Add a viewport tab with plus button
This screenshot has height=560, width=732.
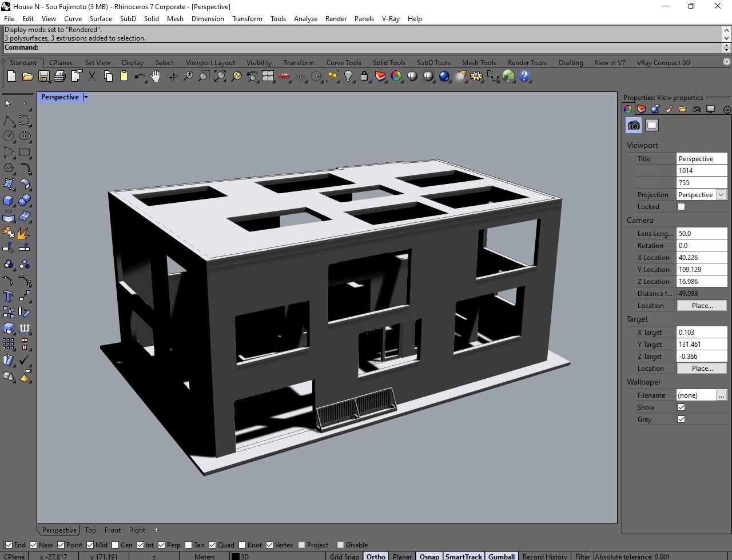(x=156, y=530)
